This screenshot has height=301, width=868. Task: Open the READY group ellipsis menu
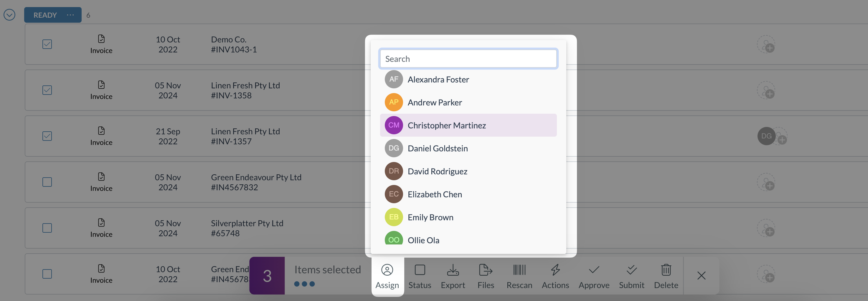pos(70,15)
